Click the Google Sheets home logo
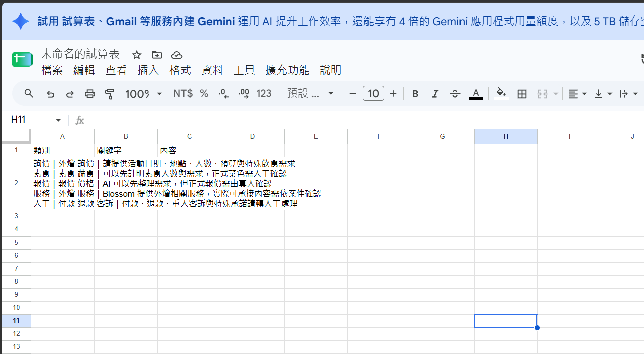The width and height of the screenshot is (644, 354). (22, 59)
